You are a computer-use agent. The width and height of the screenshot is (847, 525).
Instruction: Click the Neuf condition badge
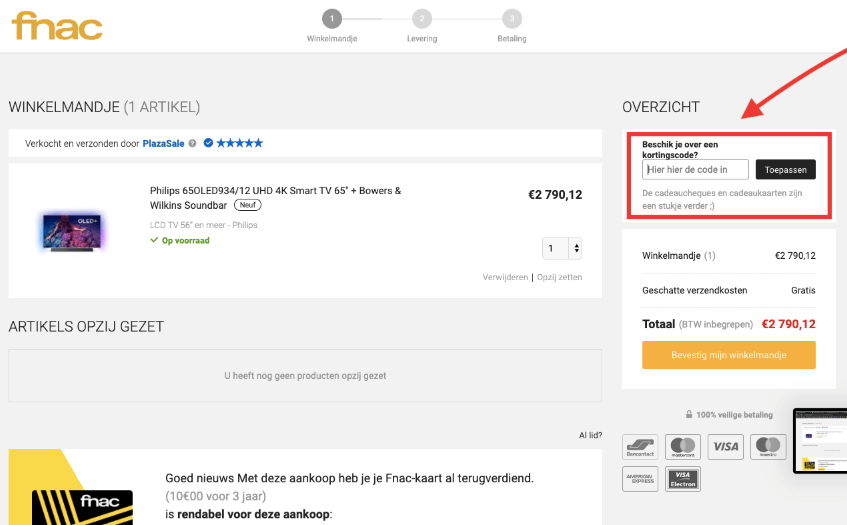coord(247,205)
